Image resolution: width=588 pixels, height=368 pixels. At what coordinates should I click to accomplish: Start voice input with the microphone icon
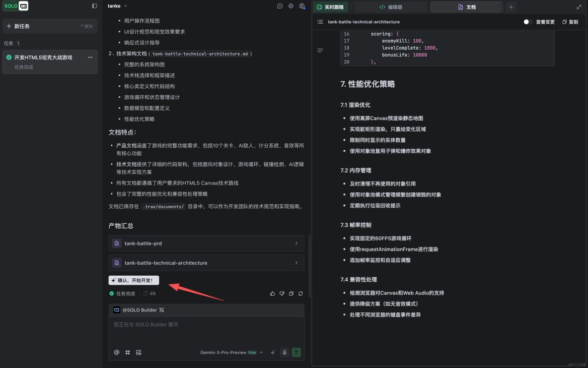(284, 352)
